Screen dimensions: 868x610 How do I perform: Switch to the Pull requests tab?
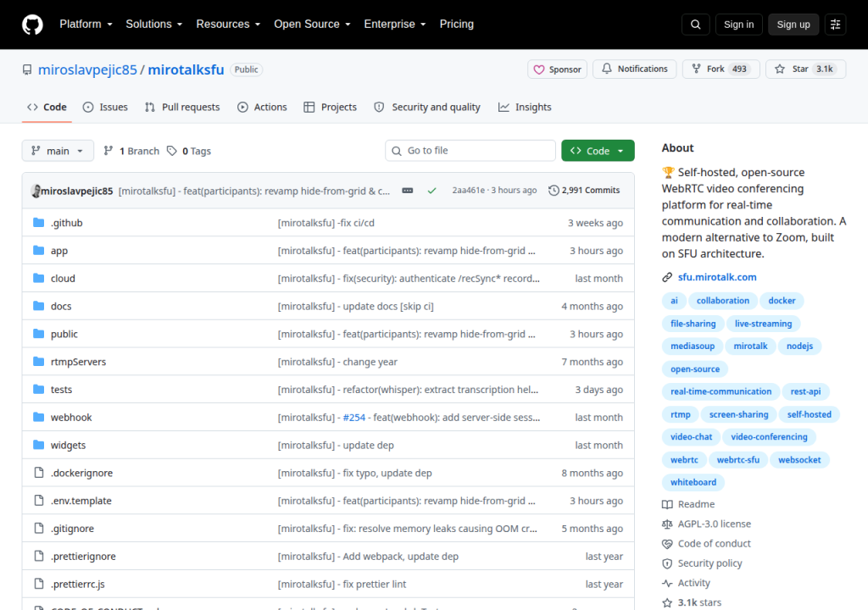[182, 108]
